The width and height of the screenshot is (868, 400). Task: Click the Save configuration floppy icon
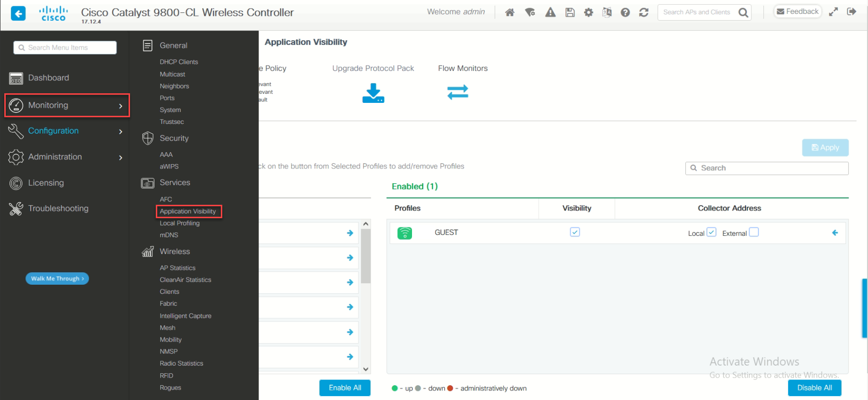(x=570, y=12)
